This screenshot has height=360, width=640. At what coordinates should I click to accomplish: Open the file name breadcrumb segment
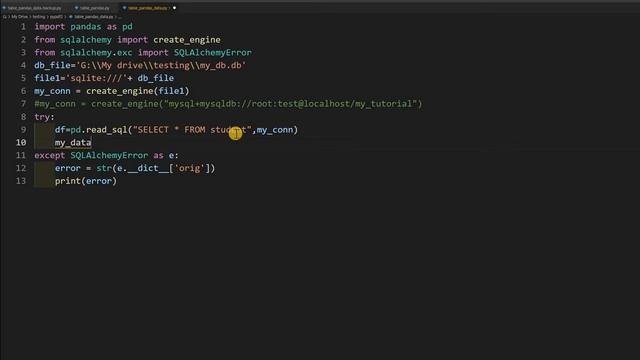point(93,17)
